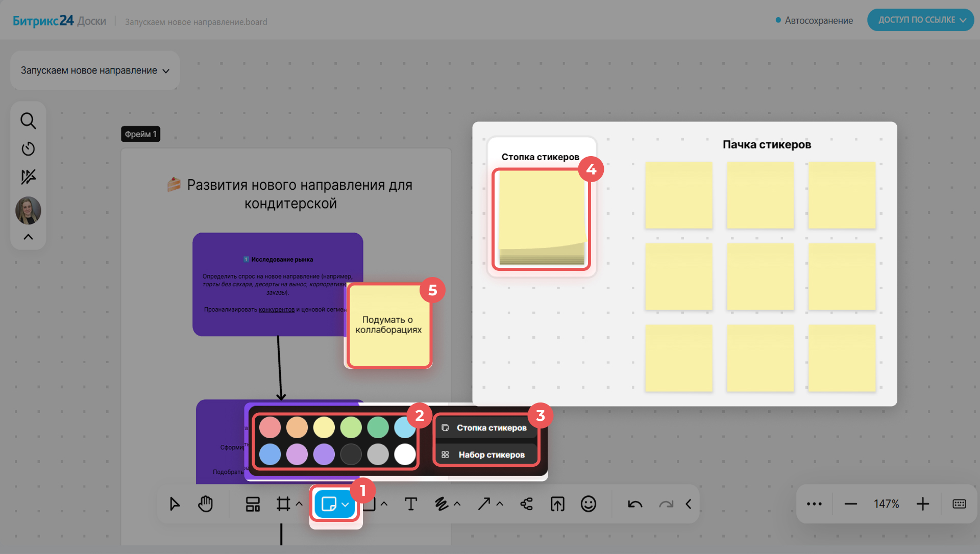
Task: Select the arrow connector tool
Action: click(x=484, y=504)
